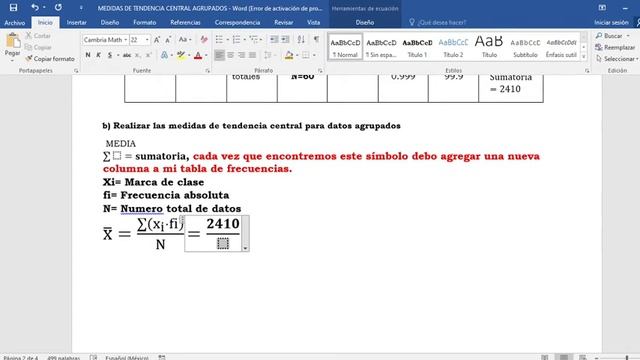This screenshot has width=640, height=360.
Task: Switch to the Insertar tab
Action: tap(76, 22)
